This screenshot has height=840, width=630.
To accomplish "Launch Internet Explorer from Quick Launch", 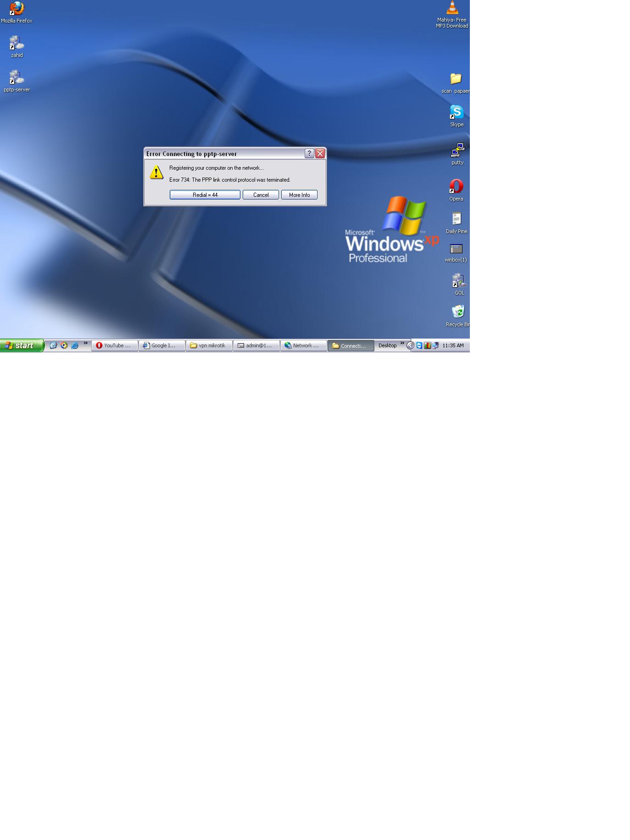I will click(x=75, y=345).
